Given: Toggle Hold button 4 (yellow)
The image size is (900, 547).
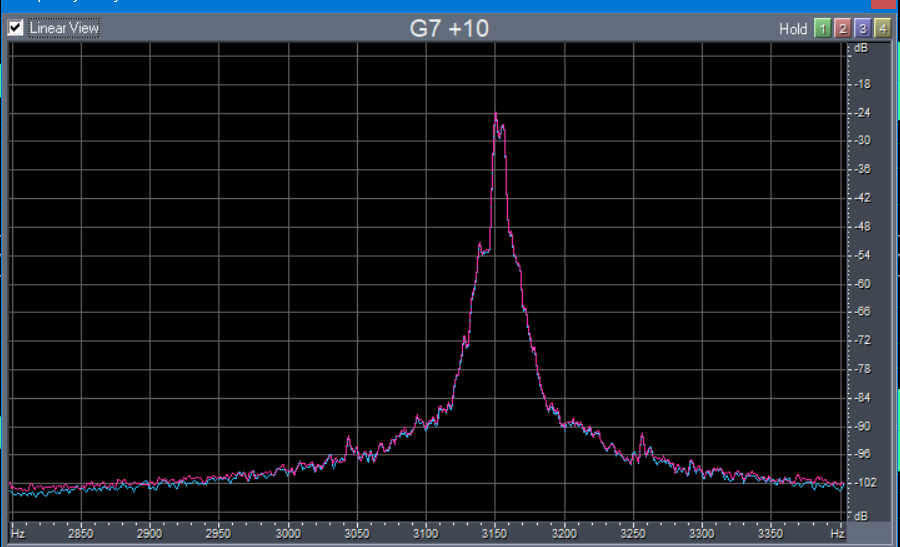Looking at the screenshot, I should point(883,28).
